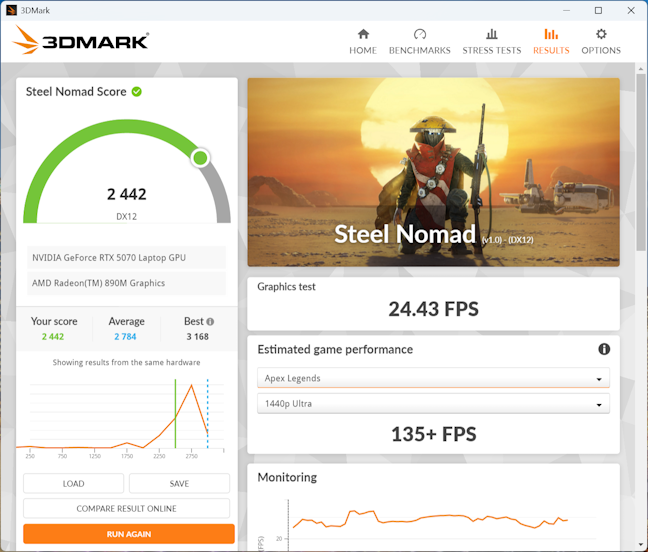Open Stress Tests tab
648x552 pixels.
pyautogui.click(x=492, y=42)
